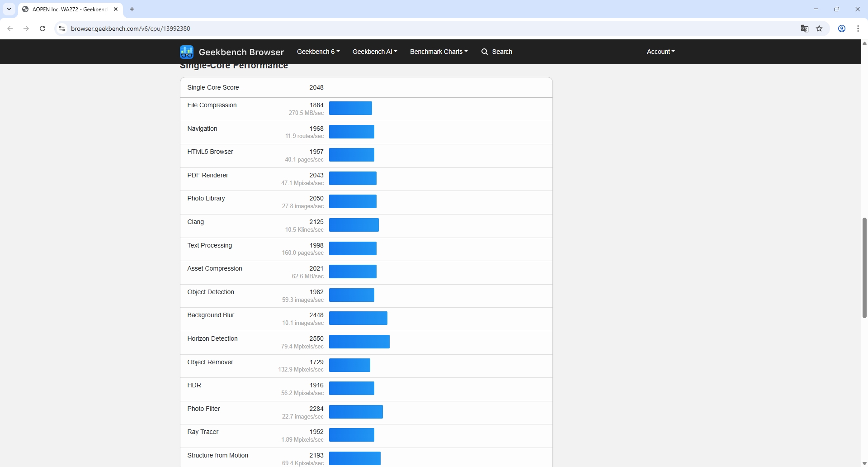Click the Geekbench Browser title text
This screenshot has width=868, height=467.
(x=241, y=52)
